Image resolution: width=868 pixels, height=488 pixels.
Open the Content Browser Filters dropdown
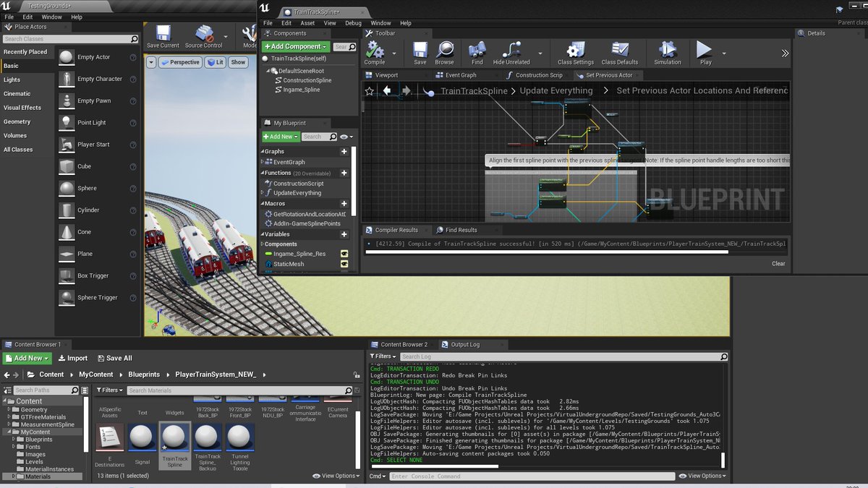point(110,390)
